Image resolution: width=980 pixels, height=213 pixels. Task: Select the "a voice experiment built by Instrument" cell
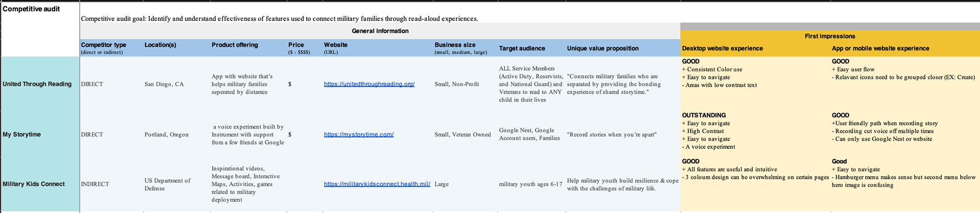tap(248, 135)
